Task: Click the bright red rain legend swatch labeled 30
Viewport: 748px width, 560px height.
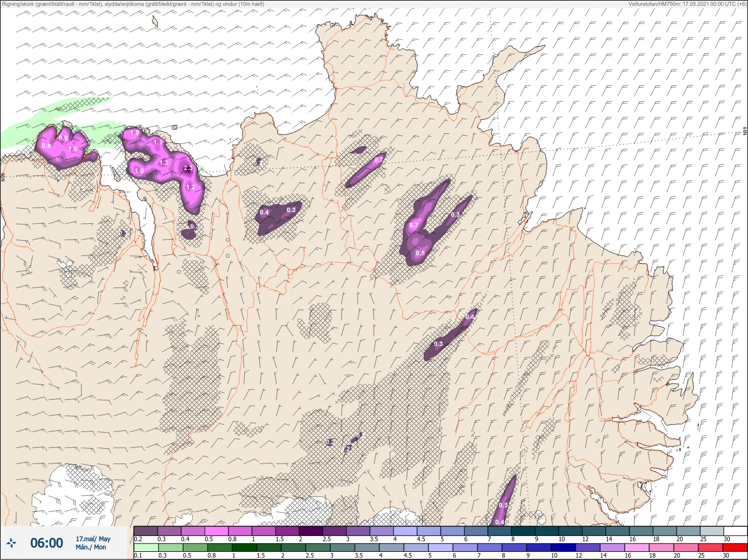Action: point(735,548)
